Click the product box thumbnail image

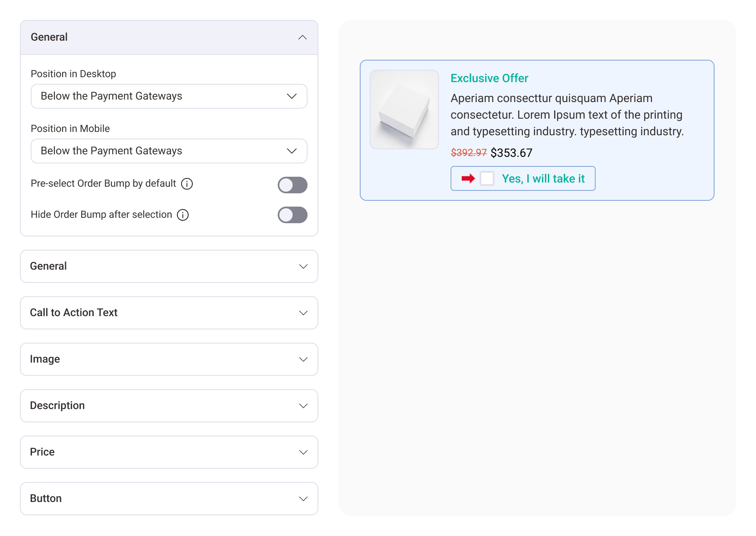click(x=404, y=110)
